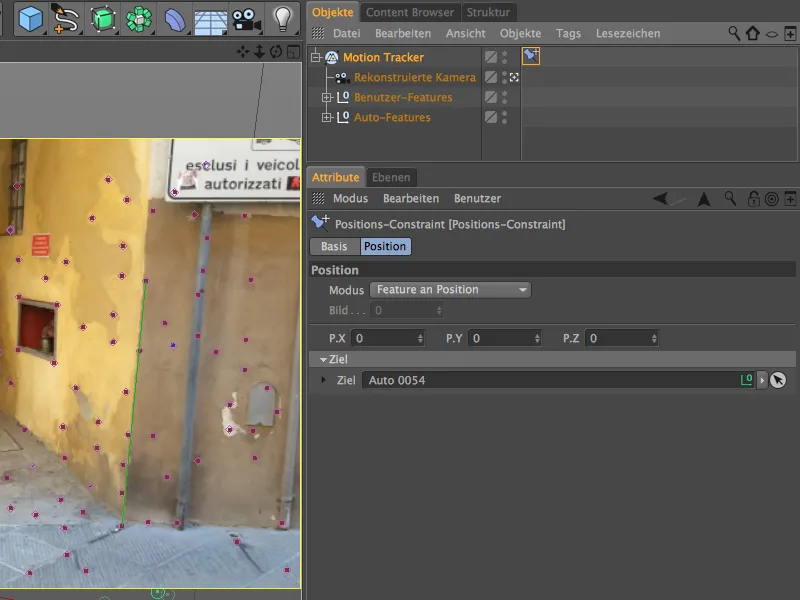Click the Positions-Constraint tag on Motion Tracker
This screenshot has height=600, width=800.
point(530,57)
